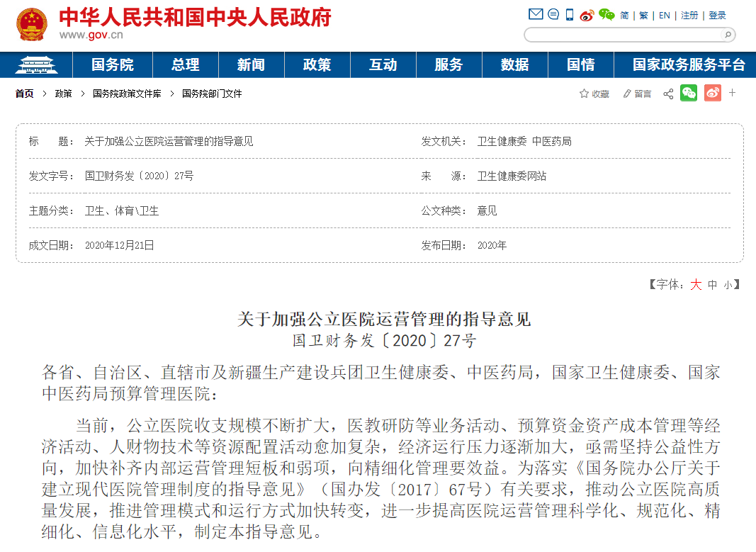
Task: Click 国务院部门文件 breadcrumb link
Action: [x=212, y=94]
